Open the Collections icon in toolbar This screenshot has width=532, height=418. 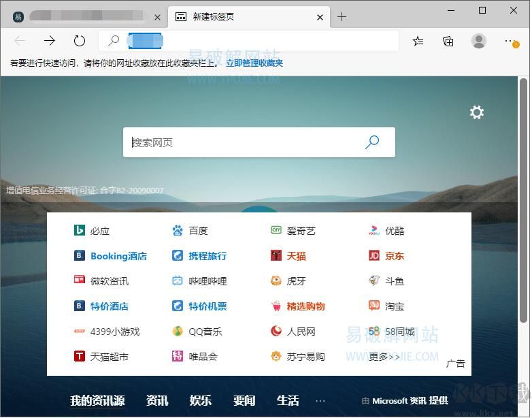coord(448,42)
